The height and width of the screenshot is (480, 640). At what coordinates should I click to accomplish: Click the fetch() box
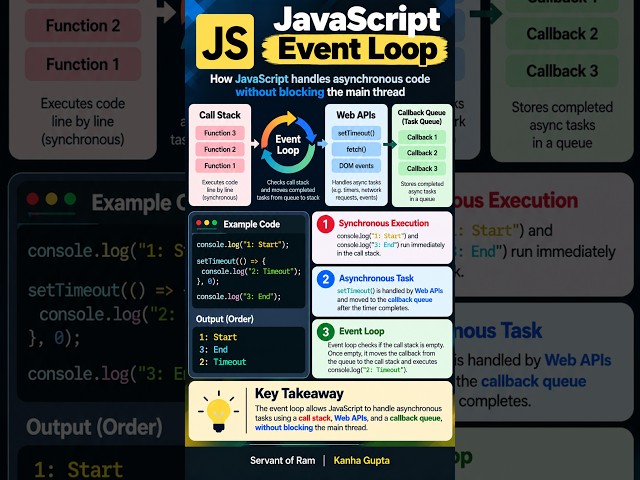(356, 149)
